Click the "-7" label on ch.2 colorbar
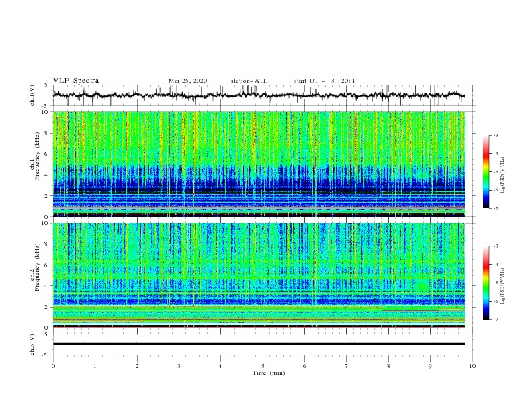This screenshot has height=411, width=532. click(x=495, y=319)
